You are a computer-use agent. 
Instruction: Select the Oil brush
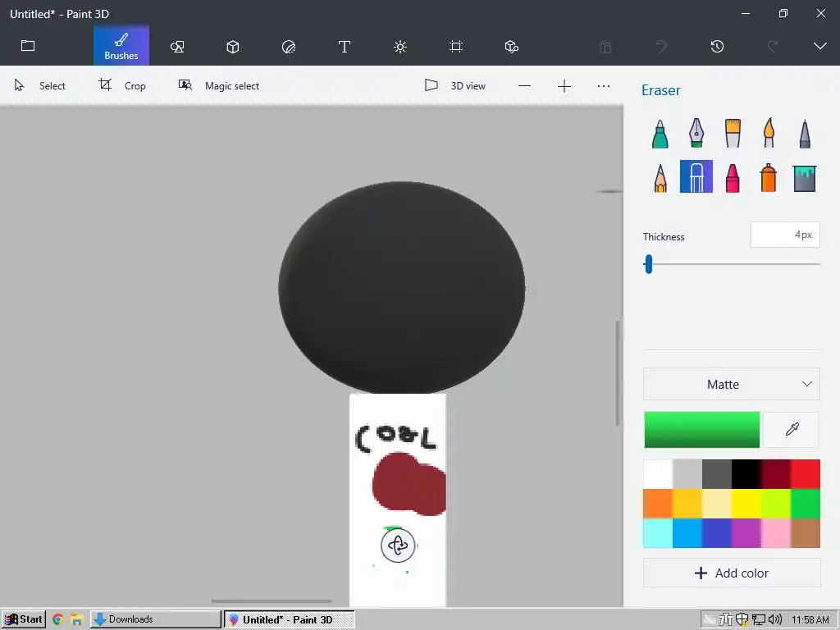(733, 134)
